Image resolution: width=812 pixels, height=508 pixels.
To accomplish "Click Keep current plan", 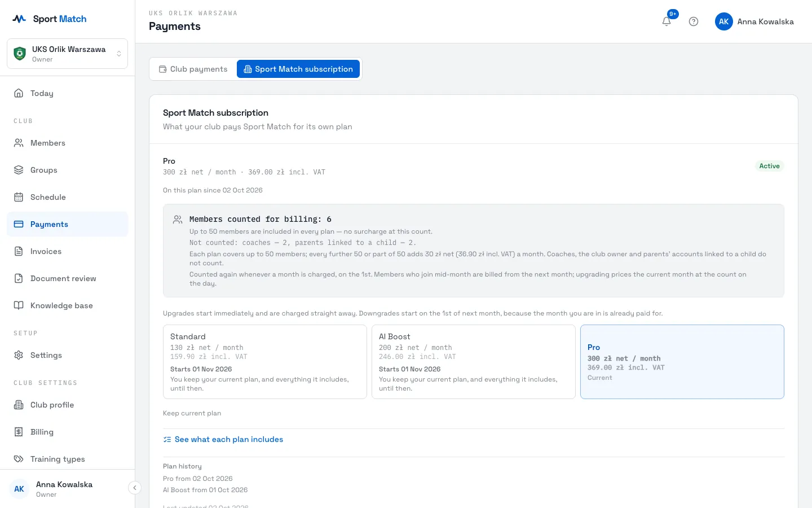I will click(192, 413).
